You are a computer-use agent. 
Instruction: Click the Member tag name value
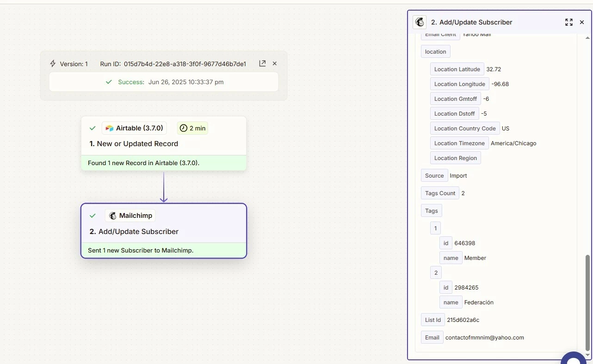[475, 258]
